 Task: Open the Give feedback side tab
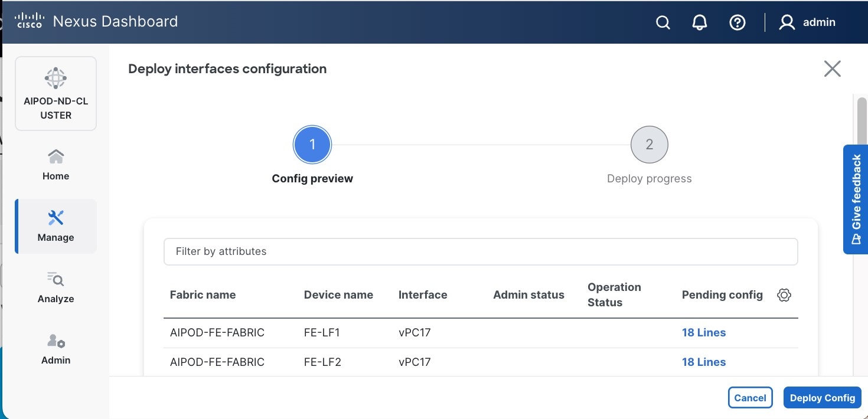[856, 199]
